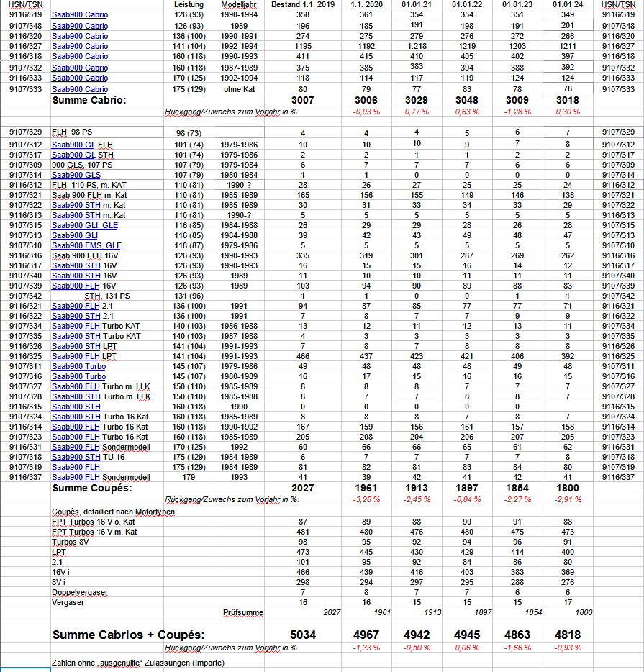
Task: Click the Saab900 EMS, GLE link
Action: [x=86, y=245]
